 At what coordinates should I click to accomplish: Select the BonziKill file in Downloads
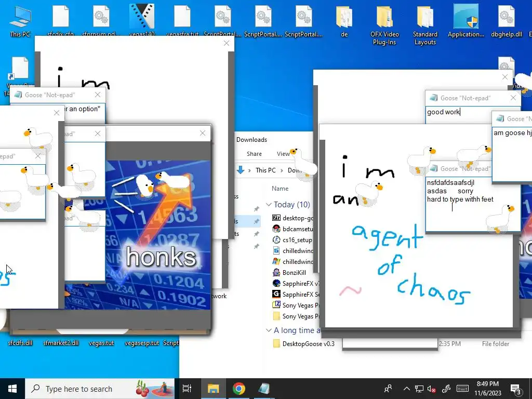point(289,272)
